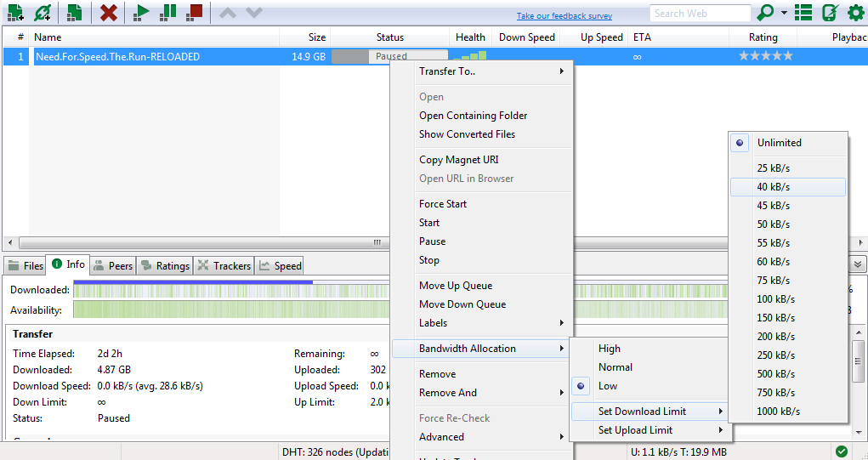The width and height of the screenshot is (868, 460).
Task: Choose the Stop entry in the context menu
Action: 480,260
